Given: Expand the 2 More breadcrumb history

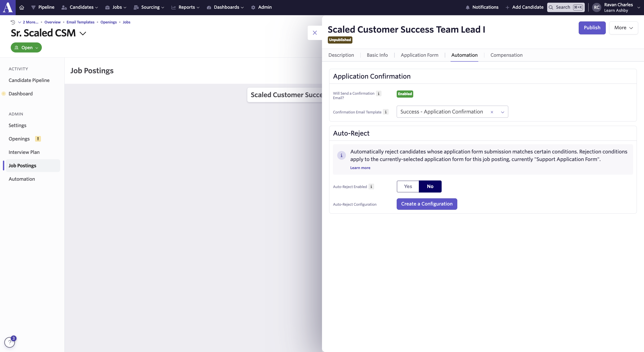Looking at the screenshot, I should tap(28, 22).
